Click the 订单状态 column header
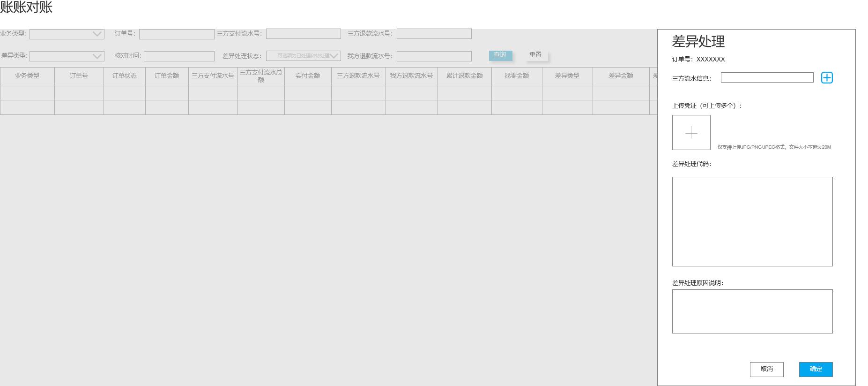 pos(124,76)
